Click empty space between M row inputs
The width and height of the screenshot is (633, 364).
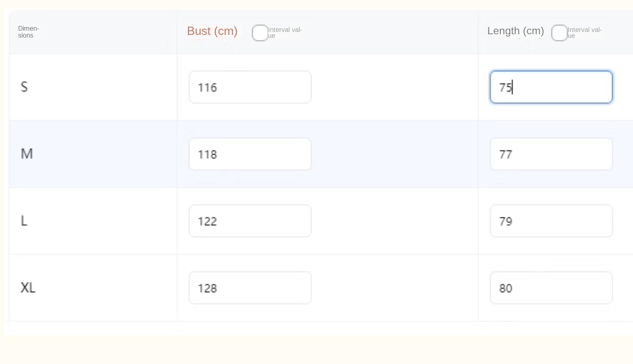pos(396,154)
